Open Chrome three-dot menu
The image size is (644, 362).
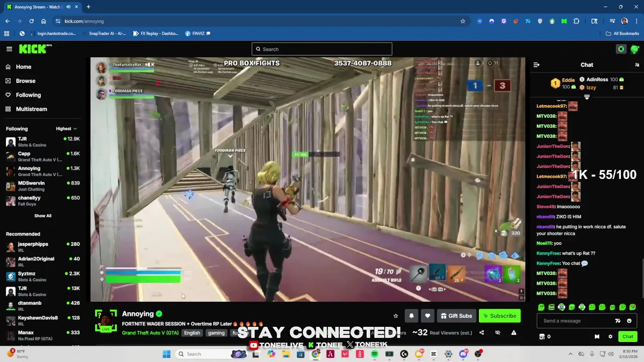637,21
